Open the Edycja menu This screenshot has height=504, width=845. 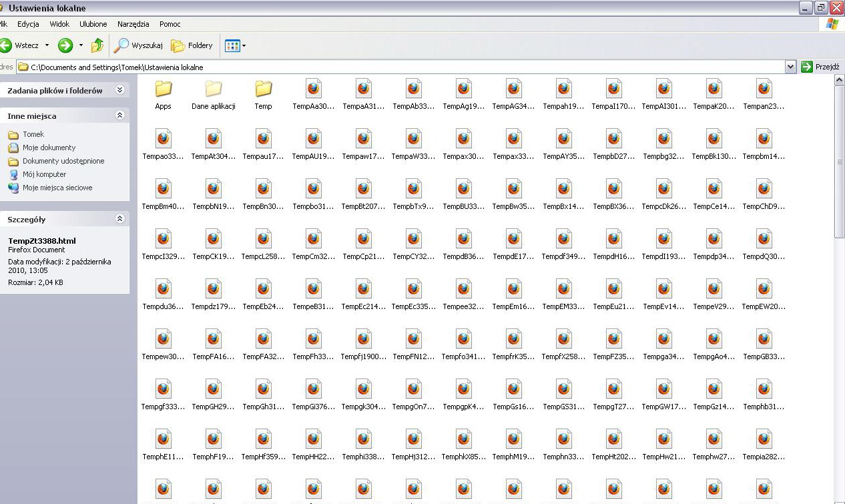coord(28,24)
